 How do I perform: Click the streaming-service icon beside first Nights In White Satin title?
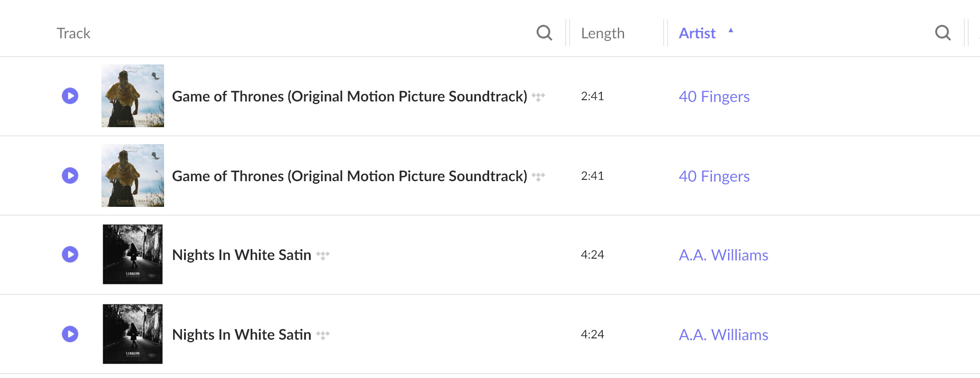click(x=323, y=255)
